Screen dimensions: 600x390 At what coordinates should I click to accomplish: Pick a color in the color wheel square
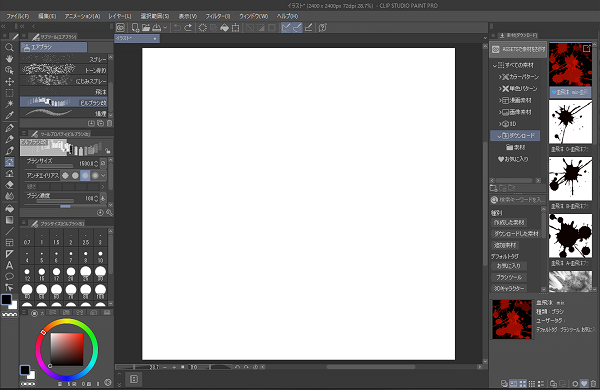(x=67, y=349)
